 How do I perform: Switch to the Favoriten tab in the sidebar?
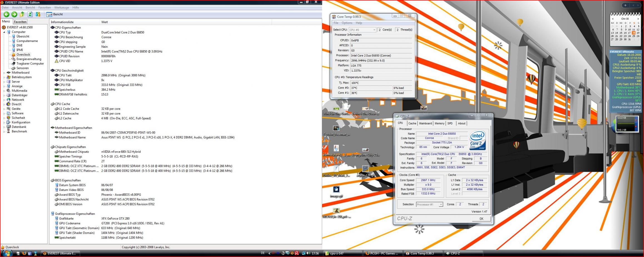tap(20, 22)
